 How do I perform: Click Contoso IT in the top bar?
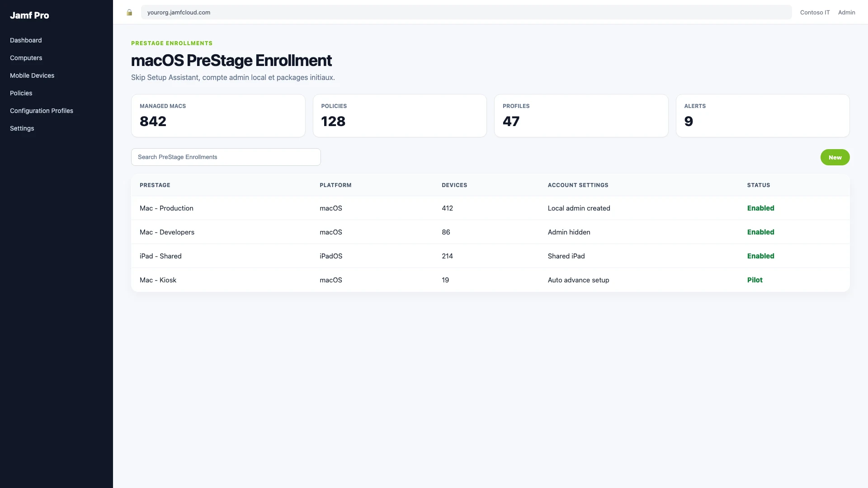[x=815, y=12]
